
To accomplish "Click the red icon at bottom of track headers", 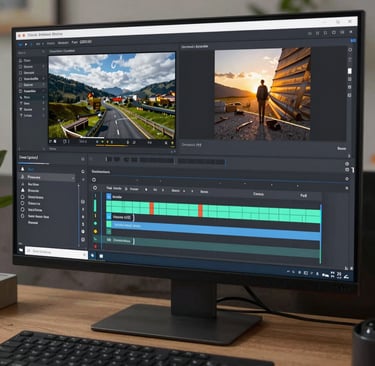I will tap(95, 246).
